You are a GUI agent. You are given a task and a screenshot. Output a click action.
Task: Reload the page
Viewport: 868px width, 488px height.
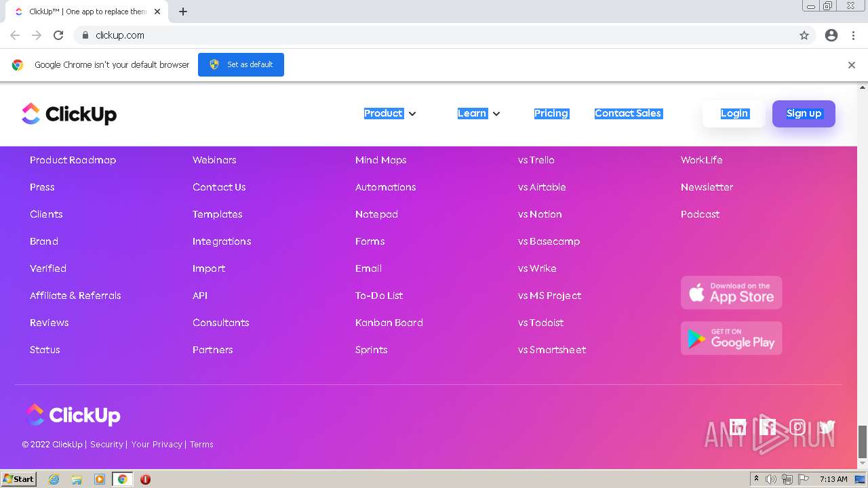[x=58, y=35]
